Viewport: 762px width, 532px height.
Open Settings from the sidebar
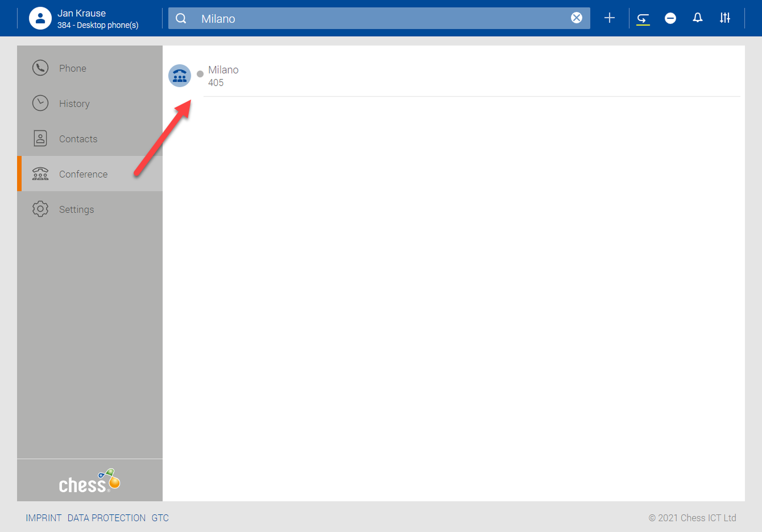click(x=76, y=209)
